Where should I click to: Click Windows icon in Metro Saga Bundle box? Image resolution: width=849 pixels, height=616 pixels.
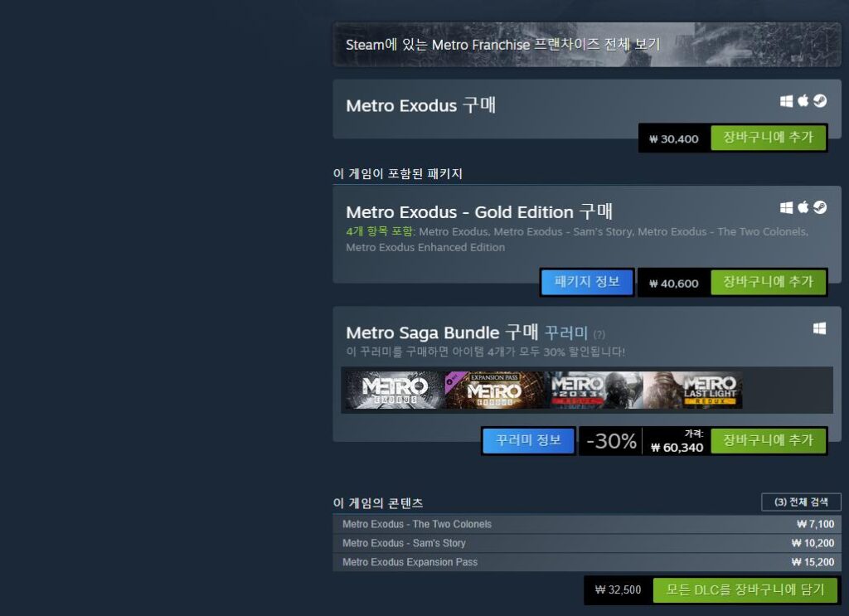point(819,328)
